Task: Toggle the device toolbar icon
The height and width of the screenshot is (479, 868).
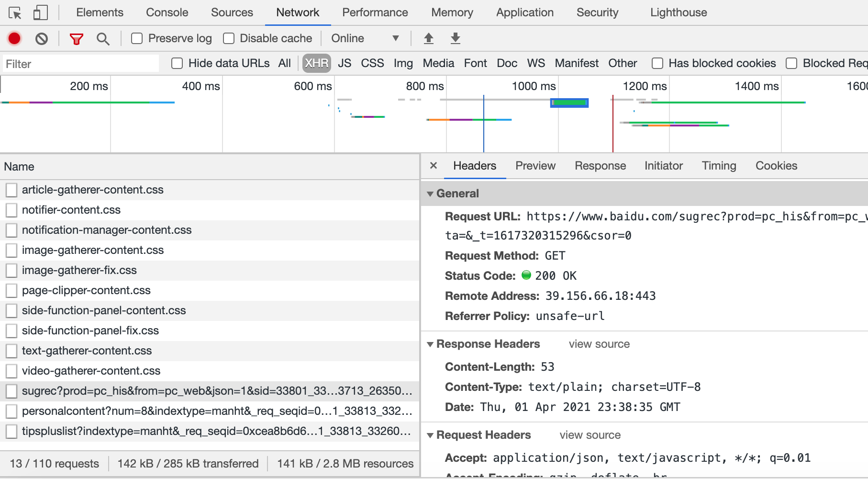Action: (x=41, y=13)
